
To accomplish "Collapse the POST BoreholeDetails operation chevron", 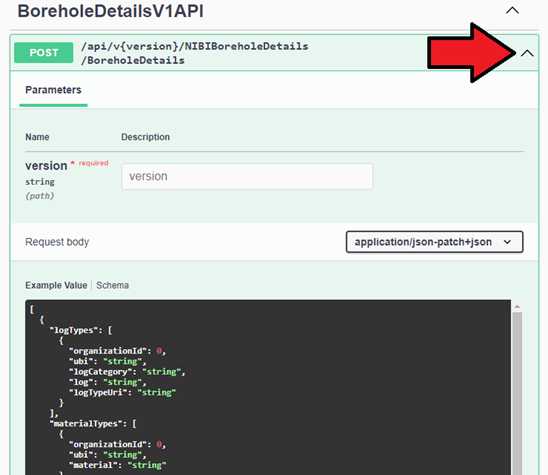I will coord(527,53).
